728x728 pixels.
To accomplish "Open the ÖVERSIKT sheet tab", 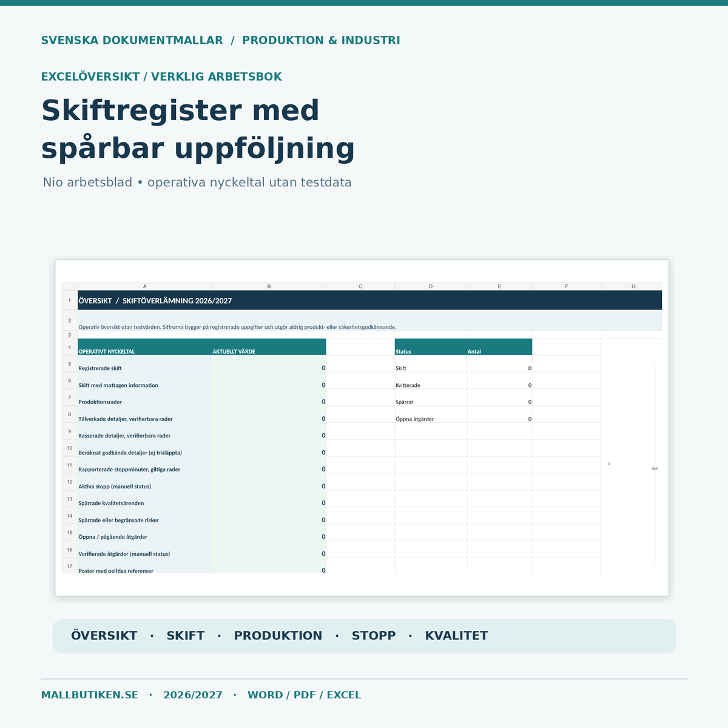I will (x=104, y=636).
